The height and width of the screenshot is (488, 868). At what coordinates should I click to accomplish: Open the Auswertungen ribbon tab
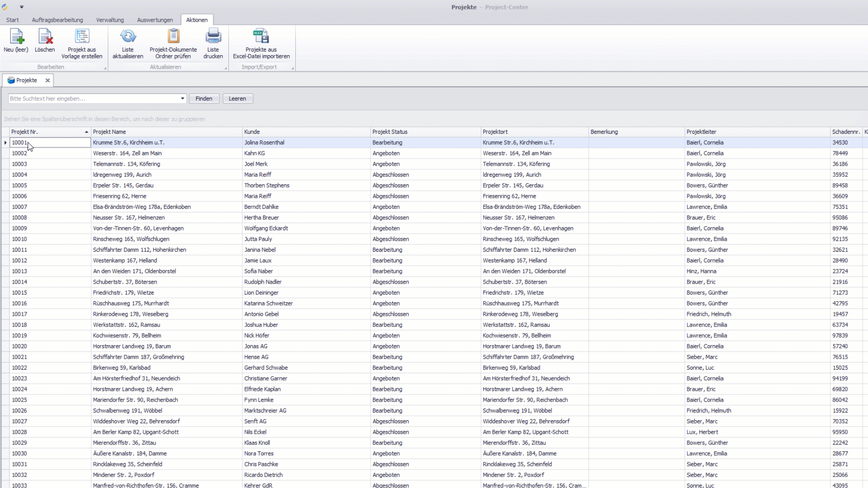(x=155, y=20)
